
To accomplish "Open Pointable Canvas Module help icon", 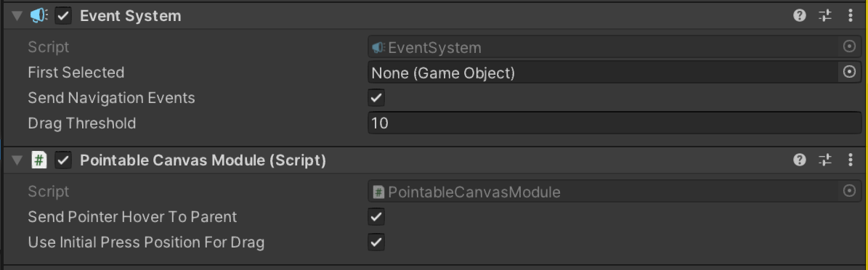I will pyautogui.click(x=799, y=160).
